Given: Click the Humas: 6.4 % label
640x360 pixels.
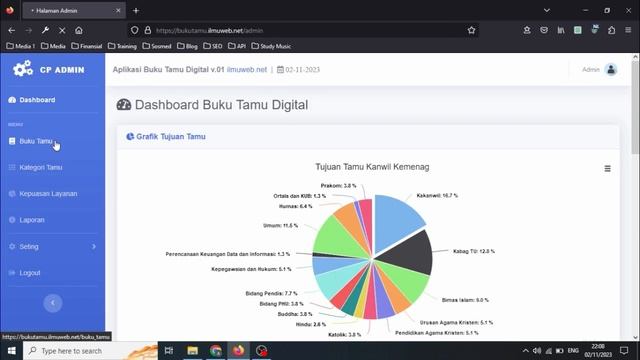Looking at the screenshot, I should pos(296,207).
